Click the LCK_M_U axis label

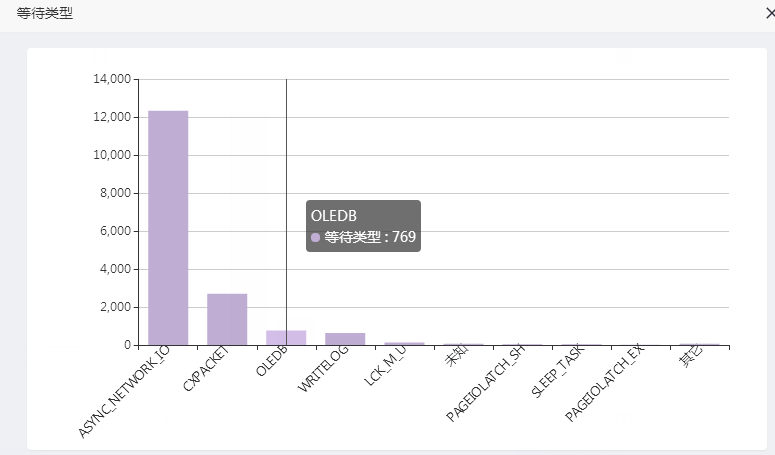click(x=386, y=369)
